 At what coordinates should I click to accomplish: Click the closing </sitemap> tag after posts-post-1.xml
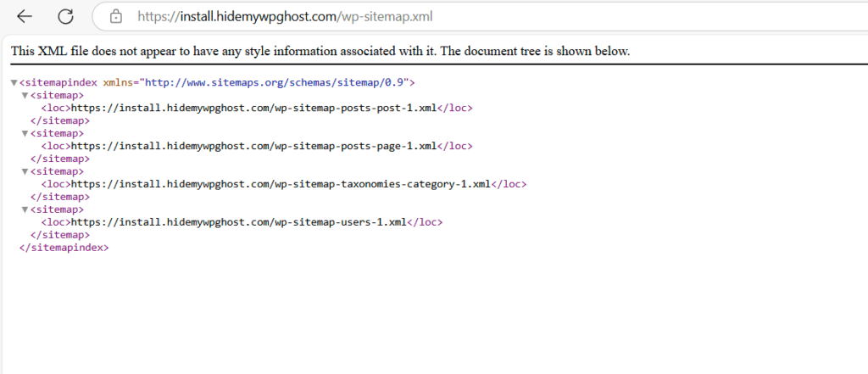(x=60, y=120)
